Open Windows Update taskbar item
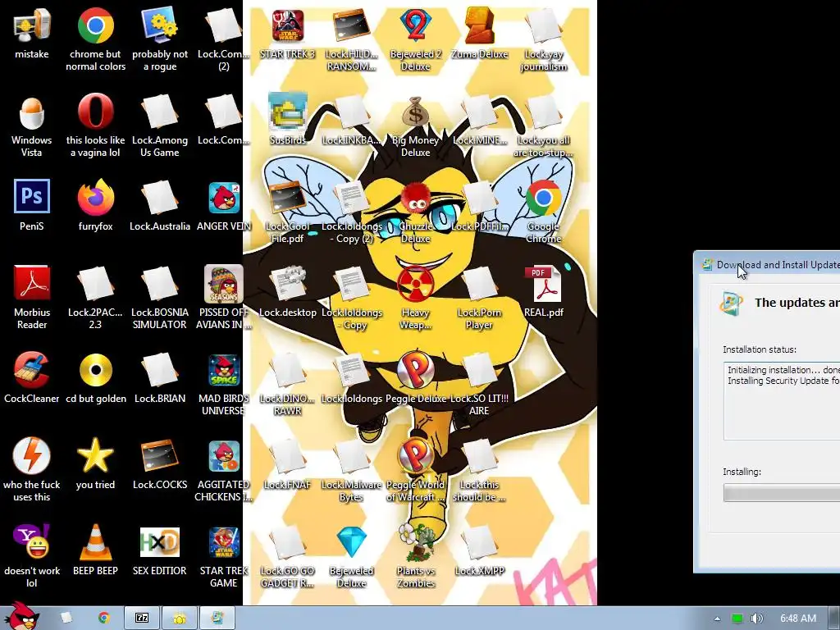The width and height of the screenshot is (840, 630). (x=217, y=619)
